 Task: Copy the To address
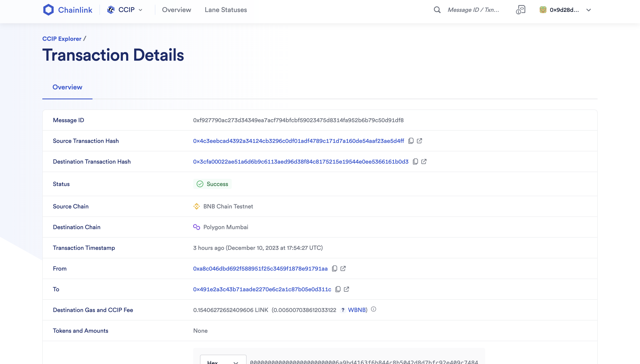tap(338, 289)
